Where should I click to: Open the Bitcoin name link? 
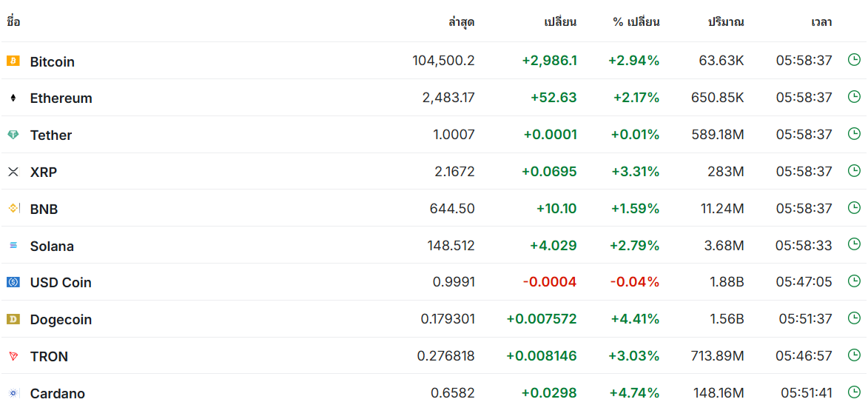(52, 61)
